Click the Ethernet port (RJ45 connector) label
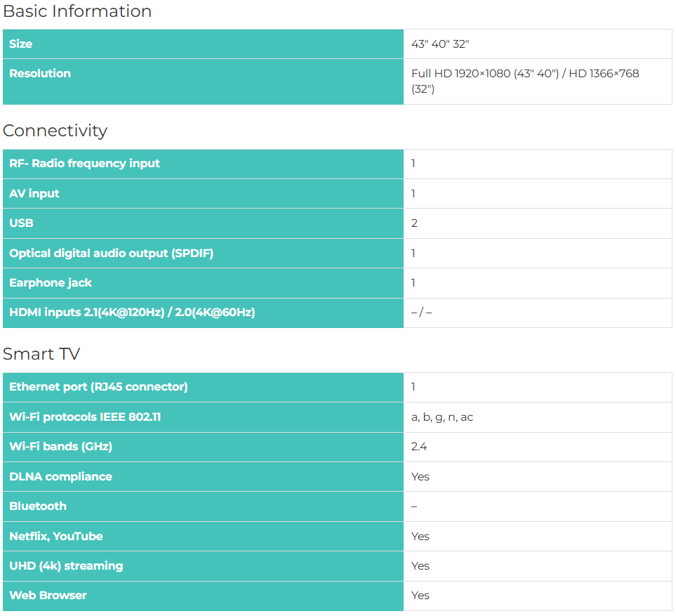Viewport: 676px width, 616px height. coord(98,386)
